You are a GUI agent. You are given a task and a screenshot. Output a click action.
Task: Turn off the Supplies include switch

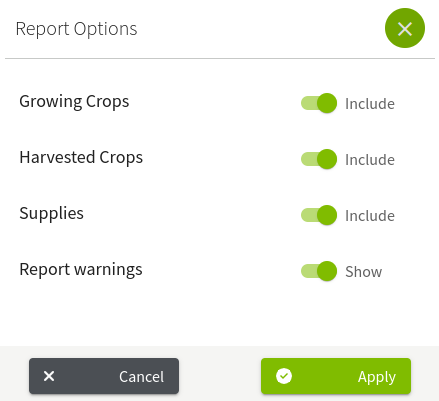pyautogui.click(x=319, y=215)
